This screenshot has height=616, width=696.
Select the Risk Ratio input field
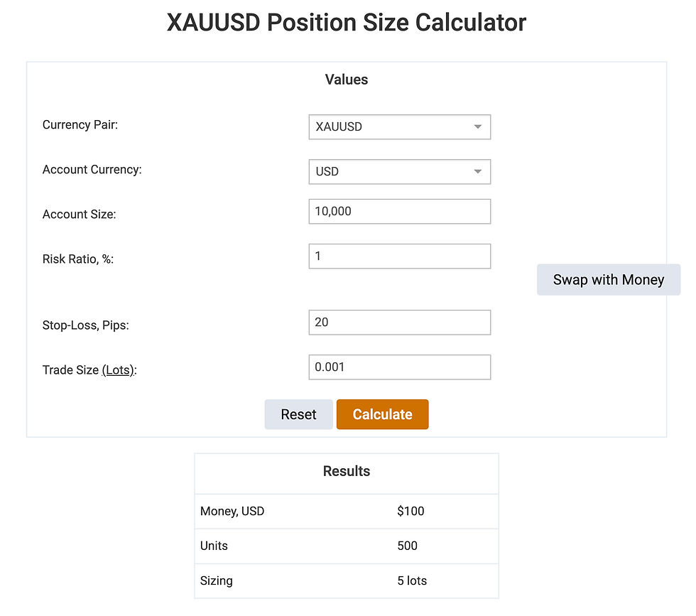click(399, 256)
